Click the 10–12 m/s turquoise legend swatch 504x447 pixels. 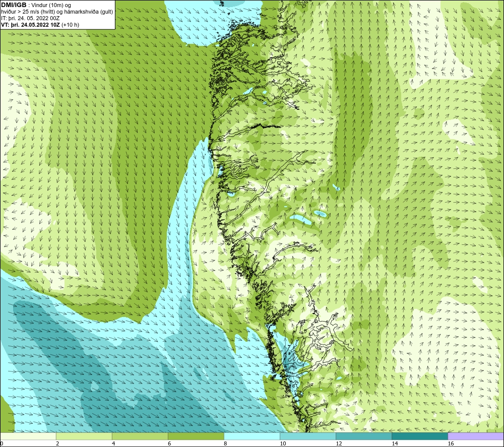[x=308, y=436]
